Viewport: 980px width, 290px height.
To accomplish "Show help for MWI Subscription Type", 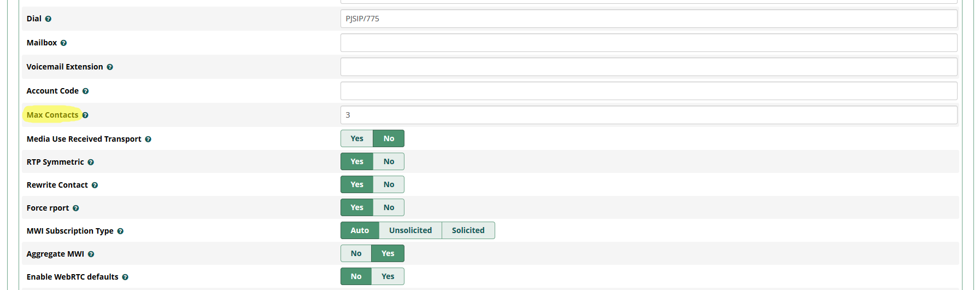I will [120, 231].
